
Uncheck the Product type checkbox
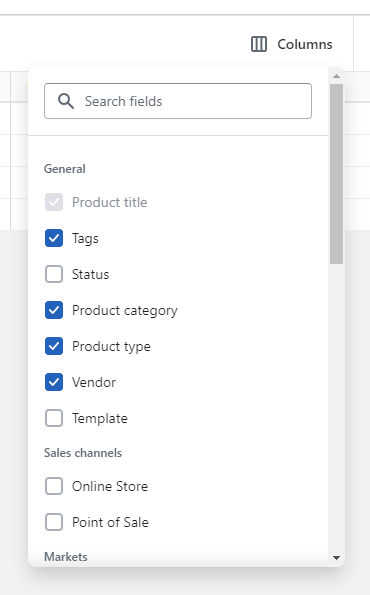54,346
